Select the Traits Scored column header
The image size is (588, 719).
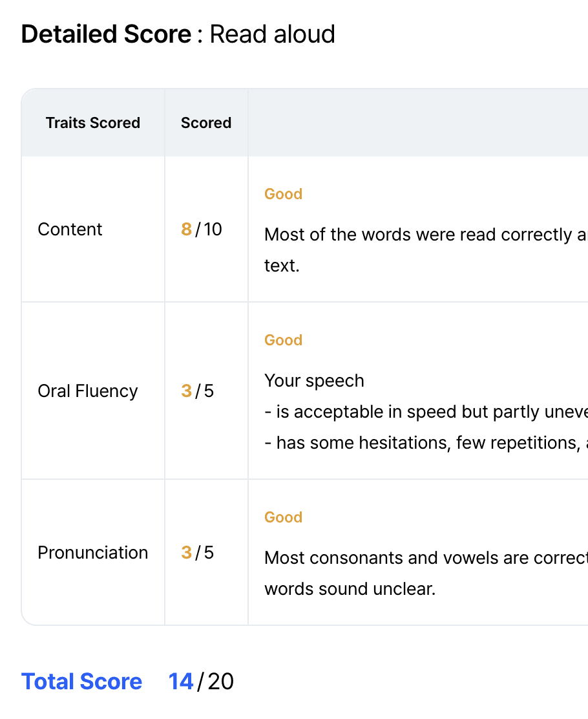[x=93, y=123]
